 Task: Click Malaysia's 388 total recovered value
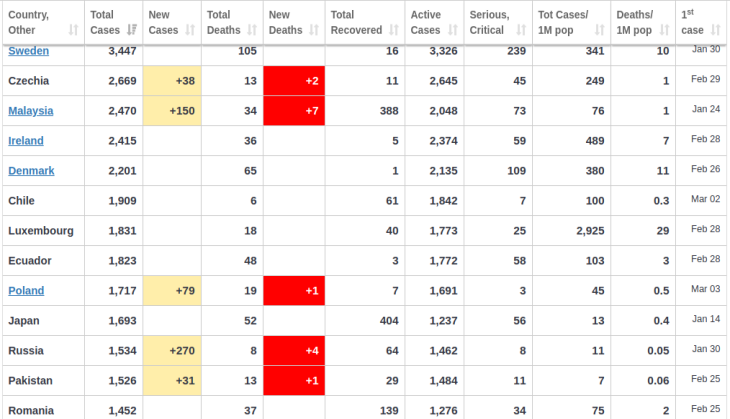tap(389, 111)
